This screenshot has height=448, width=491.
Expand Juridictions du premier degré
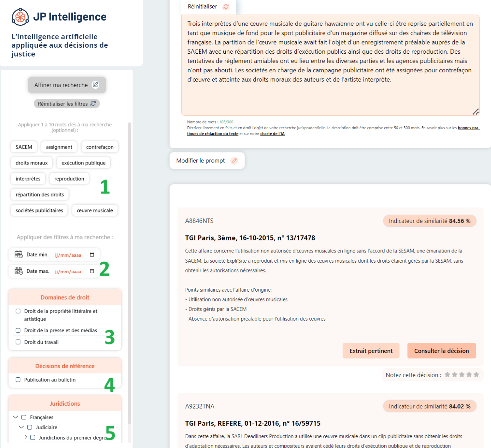[26, 437]
